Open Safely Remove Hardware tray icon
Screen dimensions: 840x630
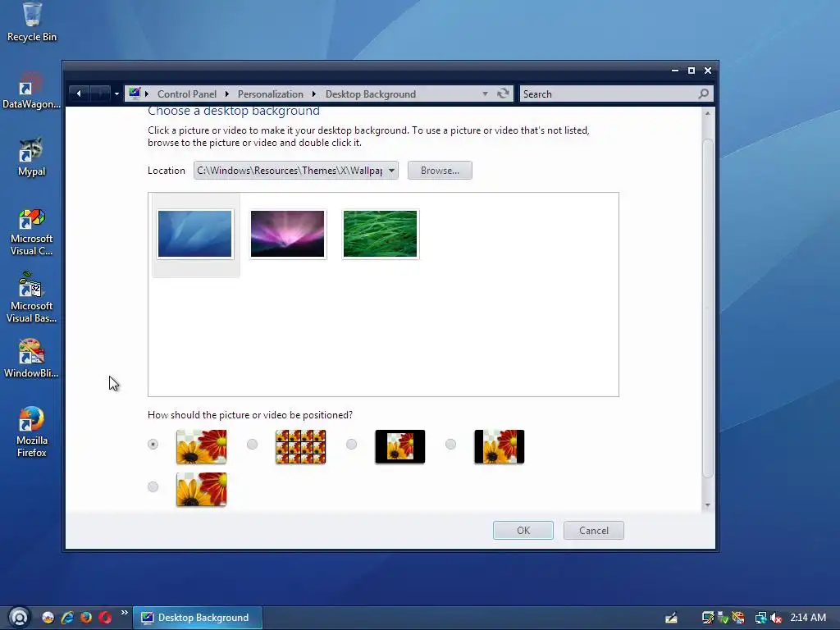click(724, 618)
